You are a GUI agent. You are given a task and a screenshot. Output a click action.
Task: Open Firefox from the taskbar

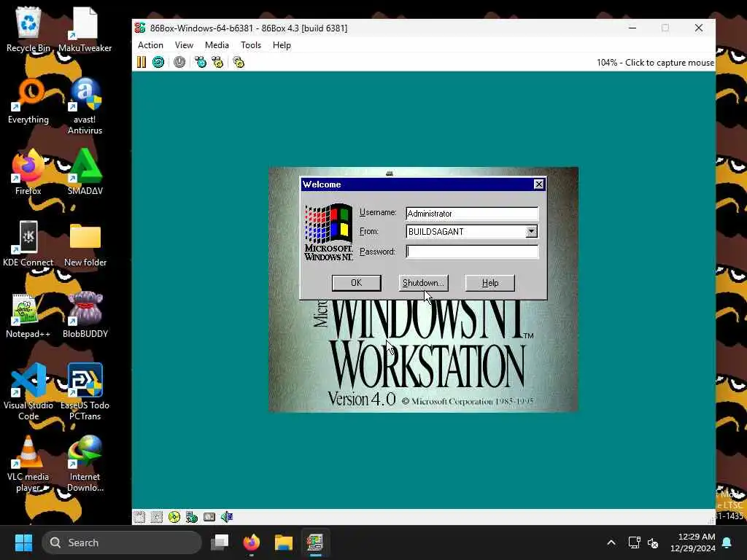point(252,542)
